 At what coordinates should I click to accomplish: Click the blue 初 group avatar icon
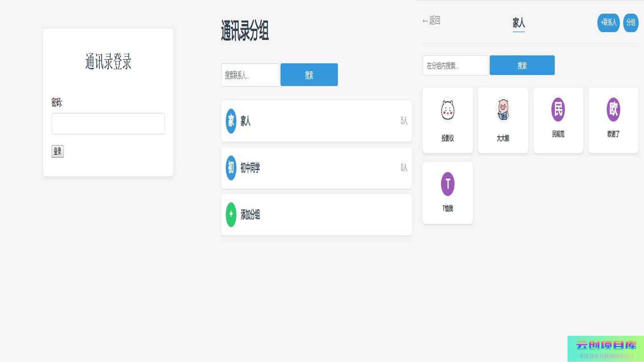(x=231, y=168)
